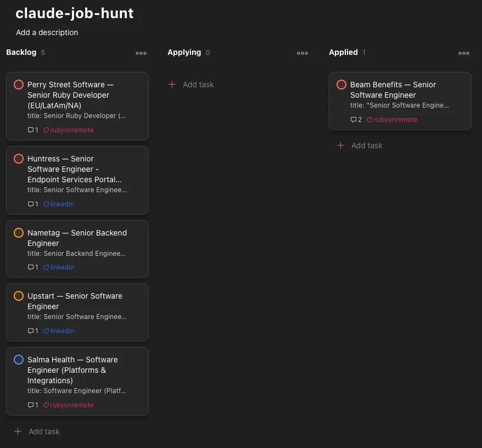Select the Applied section heading
Image resolution: width=482 pixels, height=448 pixels.
pyautogui.click(x=343, y=52)
